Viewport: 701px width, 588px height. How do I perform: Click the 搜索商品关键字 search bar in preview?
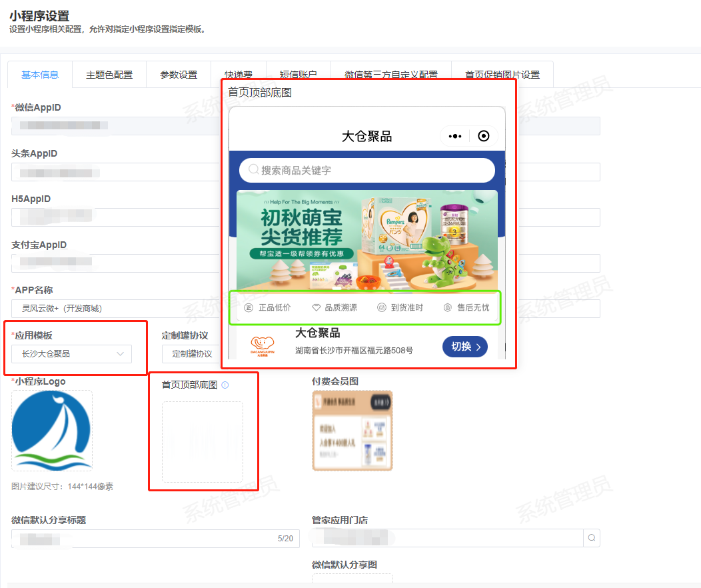[x=367, y=171]
